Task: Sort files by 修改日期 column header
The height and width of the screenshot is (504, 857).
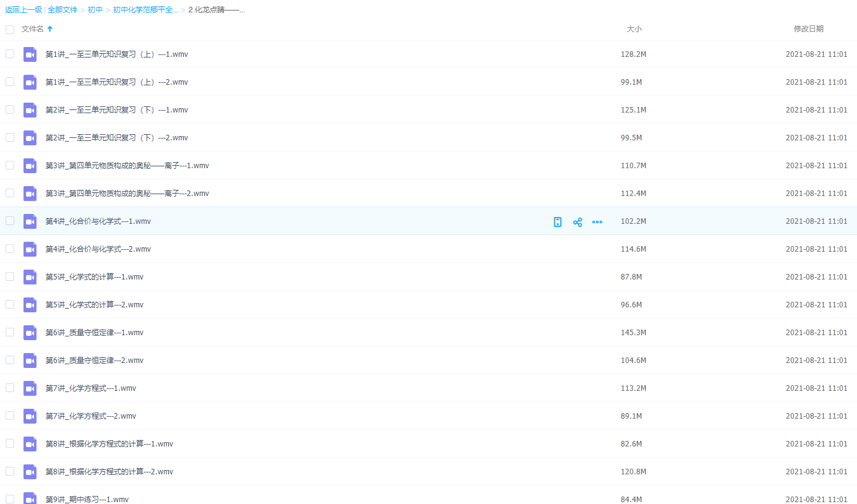Action: pos(808,29)
